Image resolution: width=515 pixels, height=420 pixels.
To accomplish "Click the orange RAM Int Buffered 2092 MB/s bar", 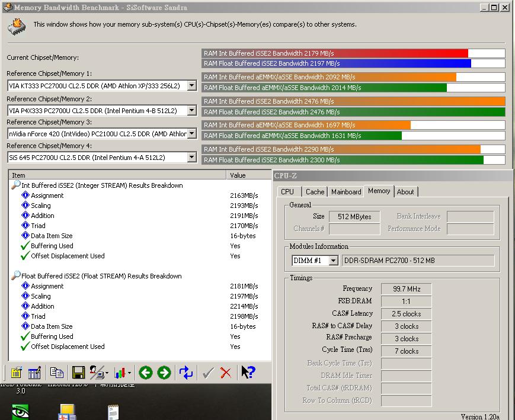I will pos(329,77).
